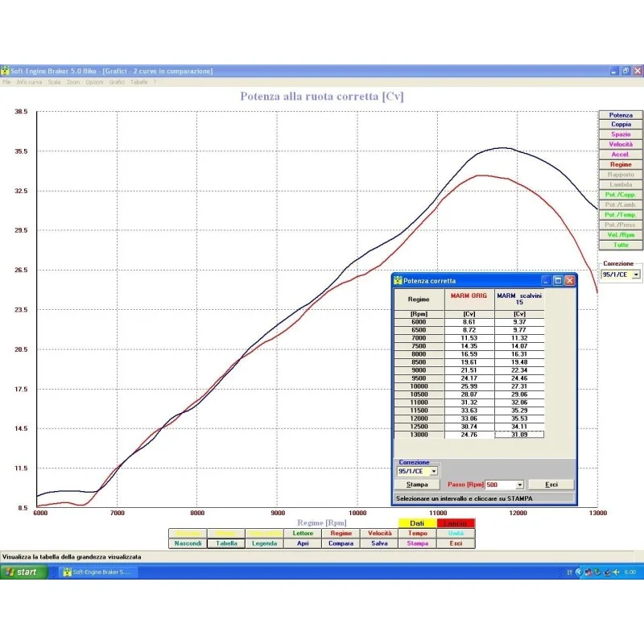Select the Accel. graph view
Viewport: 644px width, 644px height.
[620, 153]
